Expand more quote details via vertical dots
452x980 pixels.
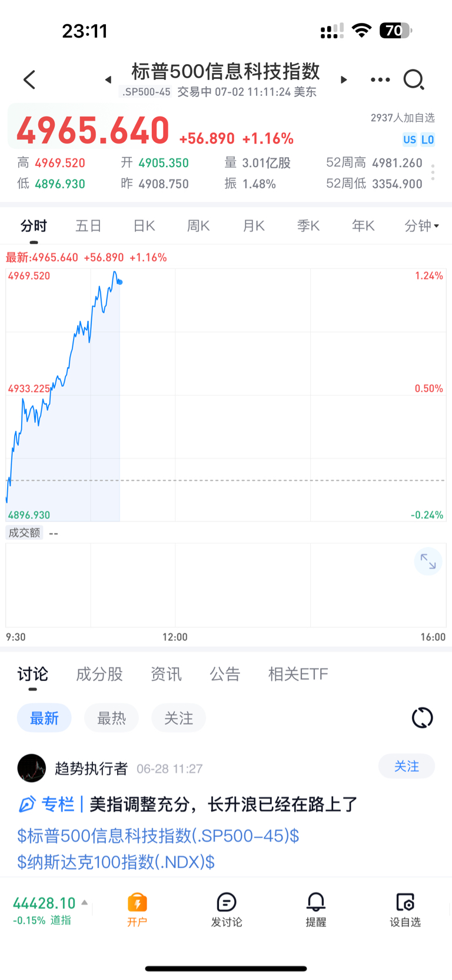[433, 172]
